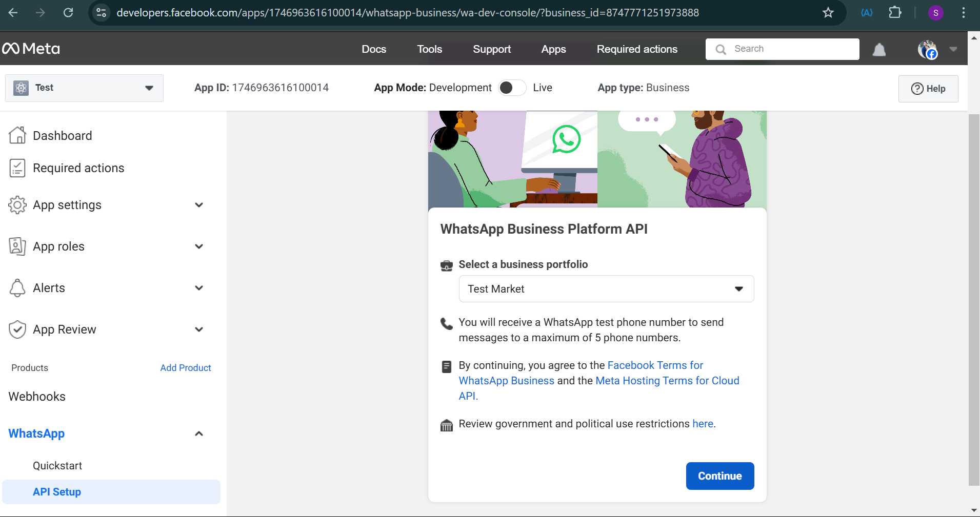
Task: Click the App Review shield icon
Action: pyautogui.click(x=18, y=329)
